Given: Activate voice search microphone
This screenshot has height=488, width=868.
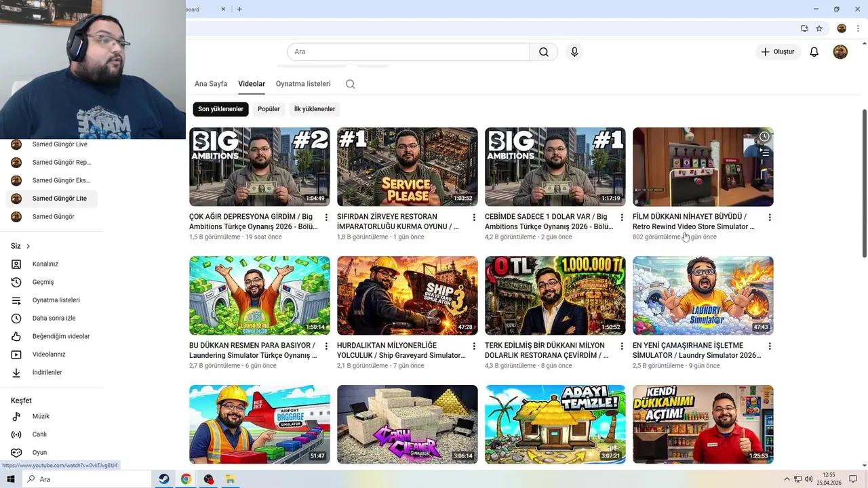Looking at the screenshot, I should (x=574, y=52).
